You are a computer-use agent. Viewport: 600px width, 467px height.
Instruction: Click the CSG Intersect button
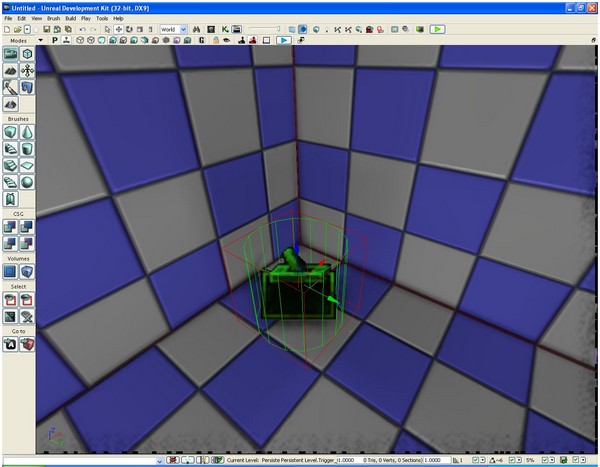point(10,243)
